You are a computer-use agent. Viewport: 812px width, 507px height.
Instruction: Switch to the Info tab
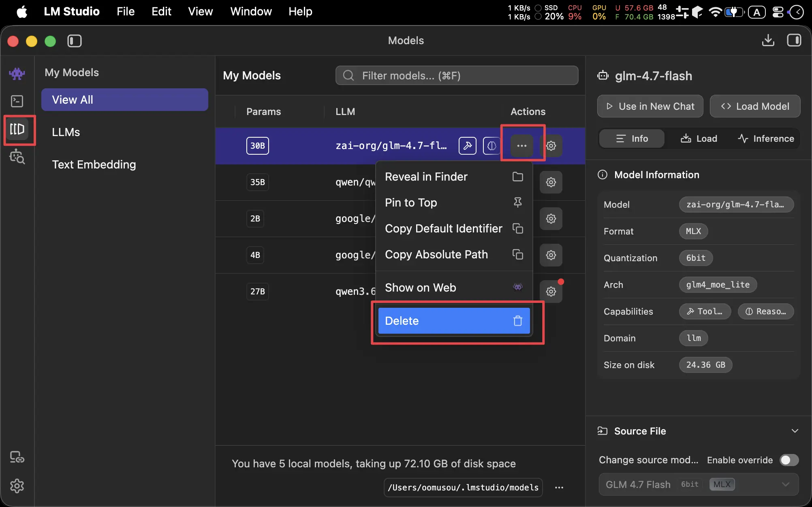coord(632,138)
